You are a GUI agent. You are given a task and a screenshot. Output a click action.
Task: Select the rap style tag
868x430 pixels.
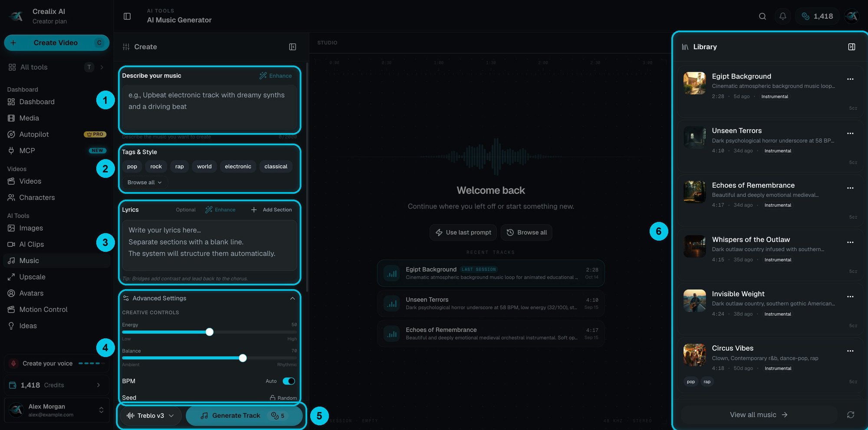click(179, 166)
